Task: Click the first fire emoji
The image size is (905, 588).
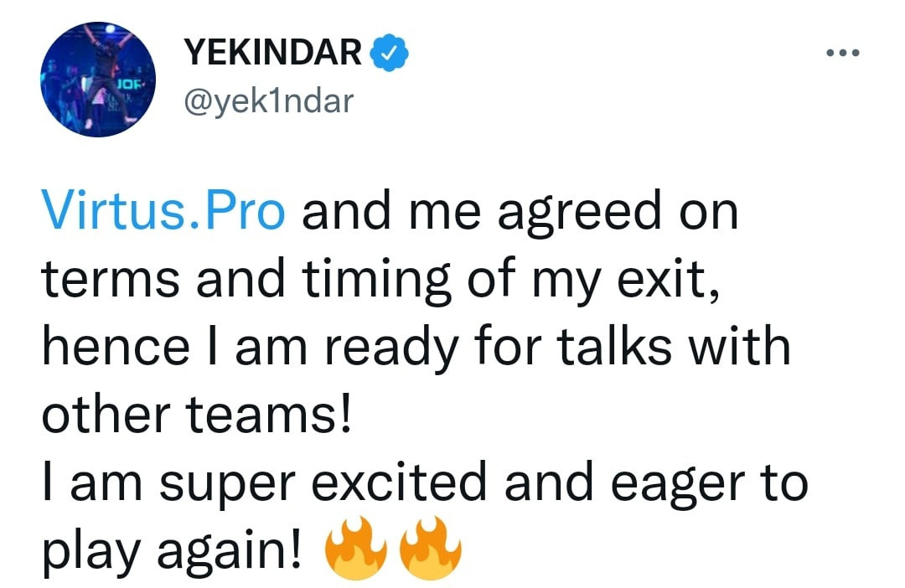Action: pos(356,549)
